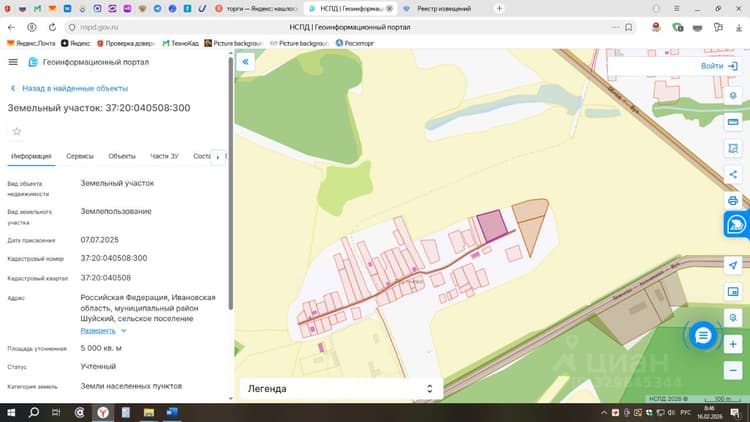
Task: Show hidden system tray icons chevron
Action: tap(604, 412)
